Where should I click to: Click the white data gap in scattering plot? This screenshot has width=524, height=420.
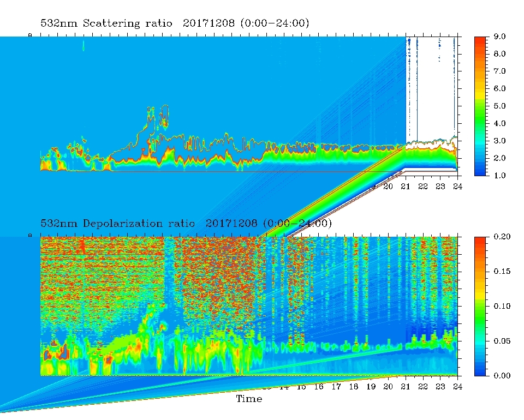click(431, 88)
